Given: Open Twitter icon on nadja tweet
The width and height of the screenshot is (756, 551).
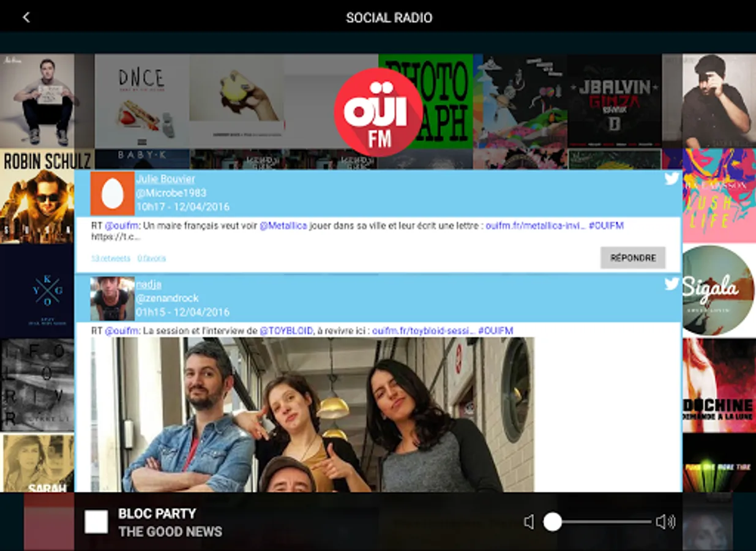Looking at the screenshot, I should pyautogui.click(x=672, y=283).
